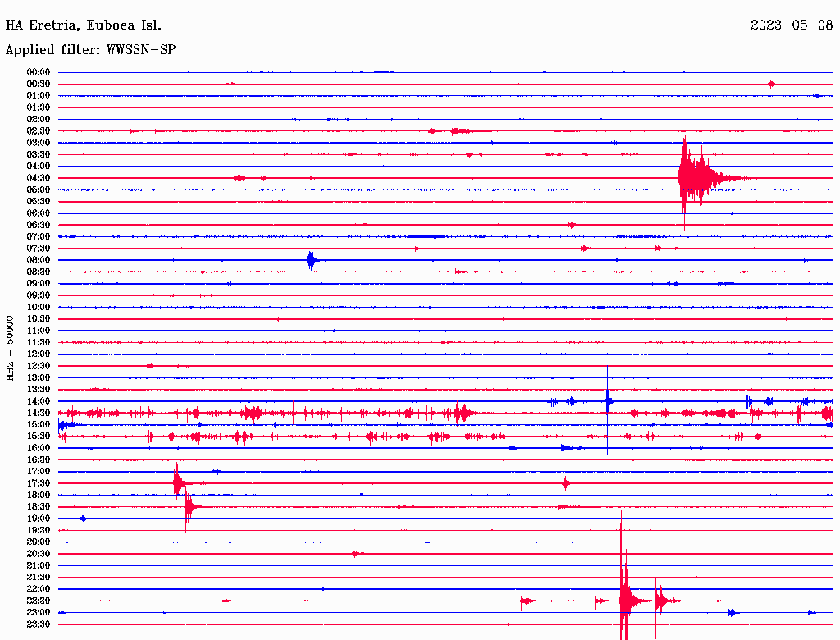Image resolution: width=840 pixels, height=640 pixels.
Task: Select the 17:30 time label
Action: [39, 483]
